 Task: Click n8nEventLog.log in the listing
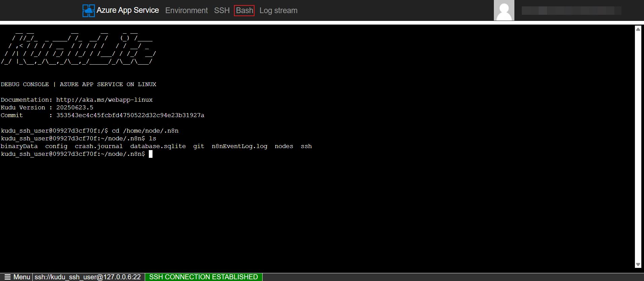[239, 146]
